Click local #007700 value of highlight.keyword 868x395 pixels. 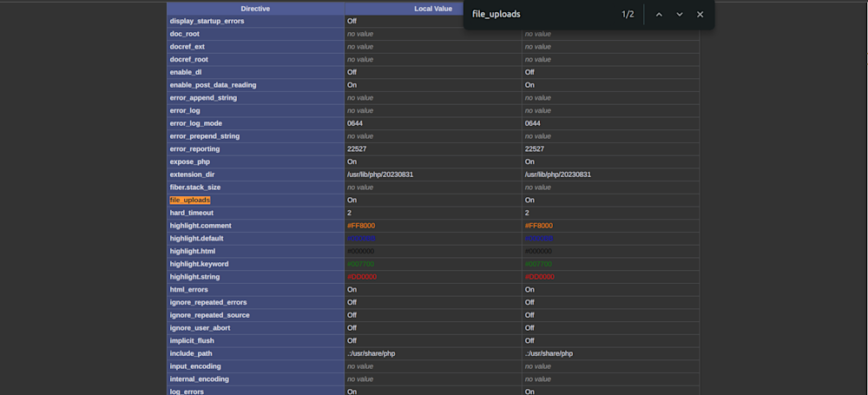(360, 264)
